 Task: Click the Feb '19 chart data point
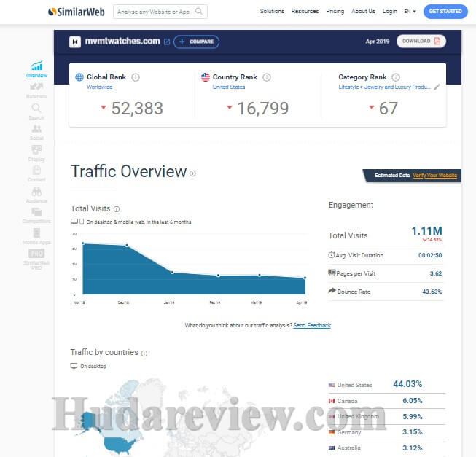click(218, 276)
